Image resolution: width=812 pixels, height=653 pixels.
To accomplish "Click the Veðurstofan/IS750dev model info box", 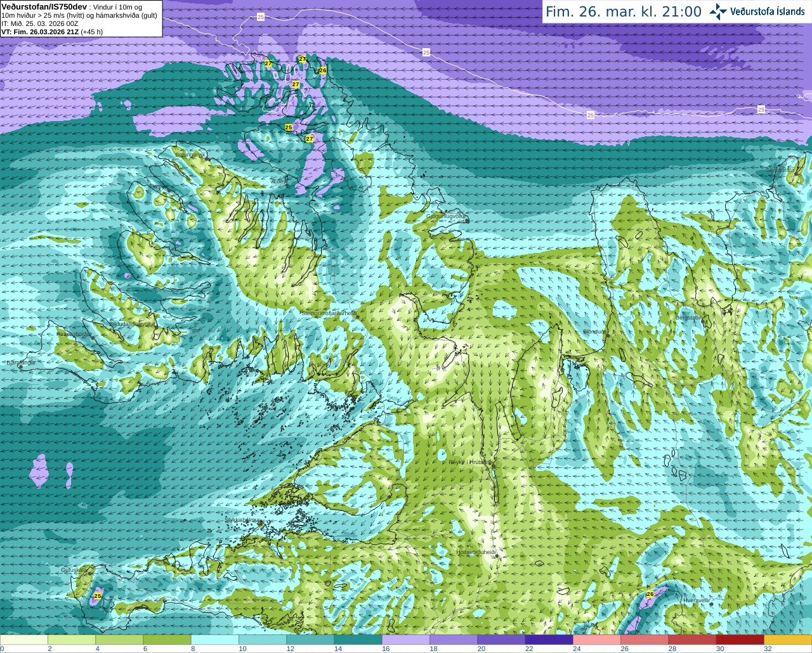I will point(81,18).
